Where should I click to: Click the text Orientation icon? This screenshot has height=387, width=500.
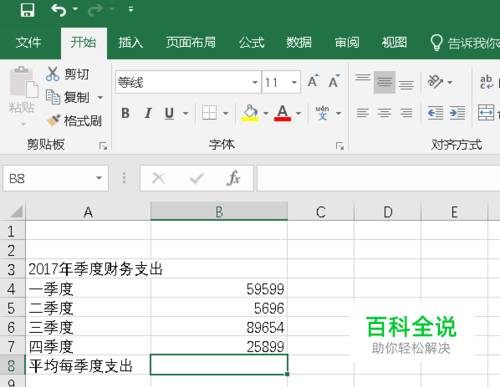[435, 82]
